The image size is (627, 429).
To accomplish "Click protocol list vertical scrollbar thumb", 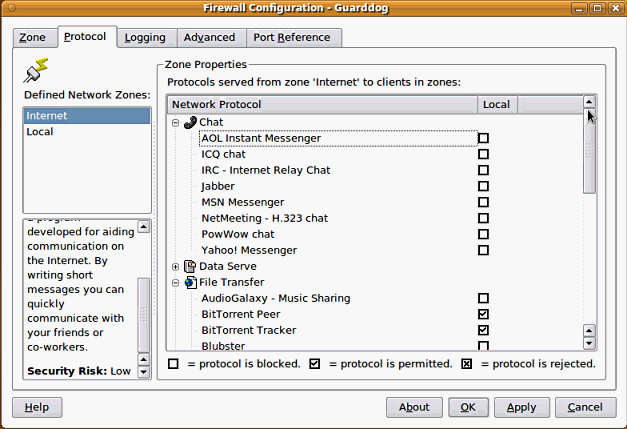I will coord(589,151).
